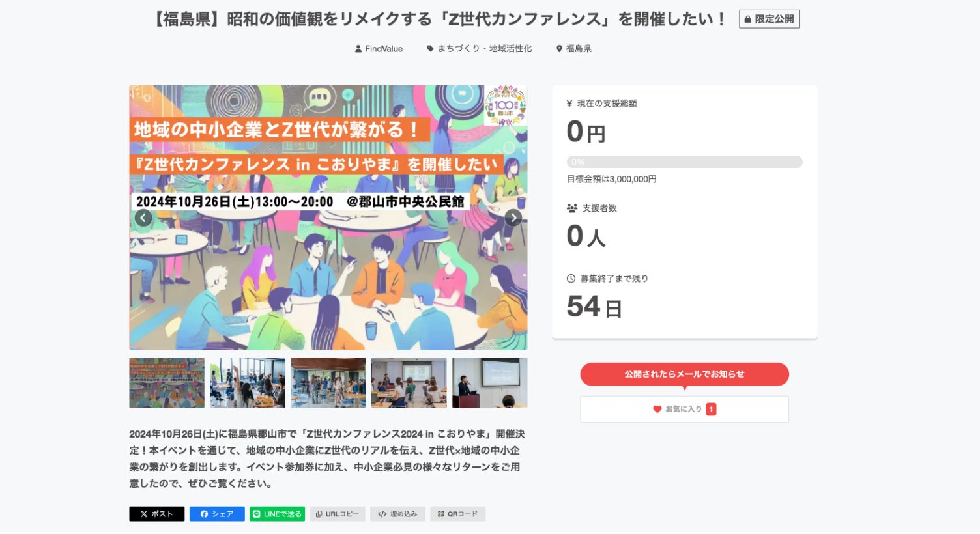Toggle お気に入り favorite heart button

point(684,409)
